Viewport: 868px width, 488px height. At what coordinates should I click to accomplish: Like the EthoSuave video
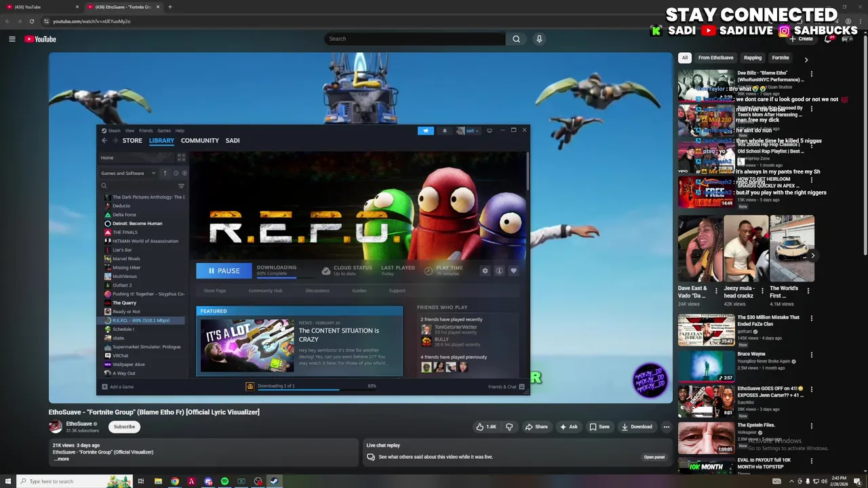(x=486, y=427)
